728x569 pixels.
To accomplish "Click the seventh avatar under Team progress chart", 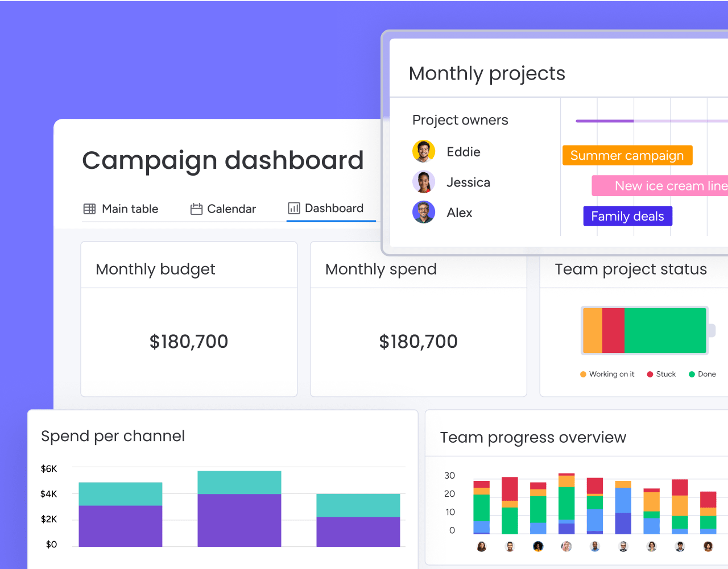I will [x=652, y=546].
